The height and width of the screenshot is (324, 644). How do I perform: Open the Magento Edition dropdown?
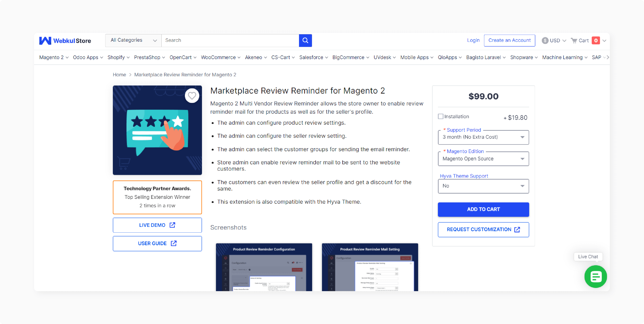pyautogui.click(x=483, y=159)
